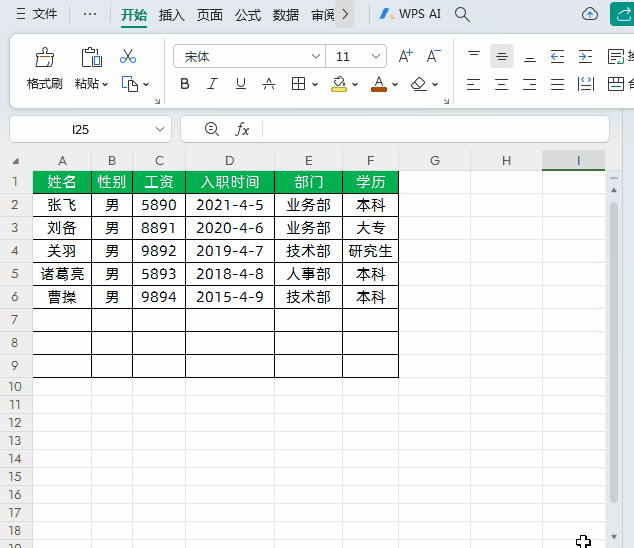The height and width of the screenshot is (548, 634).
Task: Open the font name 宋体 dropdown
Action: point(316,56)
